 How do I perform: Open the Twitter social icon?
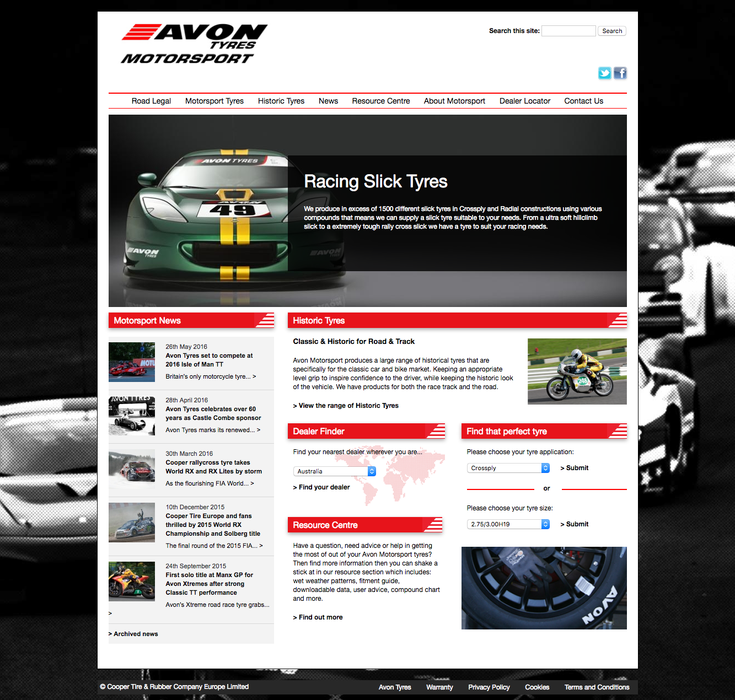pos(604,73)
